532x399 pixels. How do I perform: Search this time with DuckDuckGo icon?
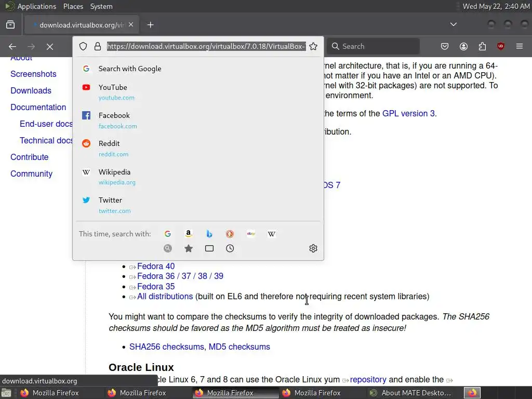[x=230, y=234]
